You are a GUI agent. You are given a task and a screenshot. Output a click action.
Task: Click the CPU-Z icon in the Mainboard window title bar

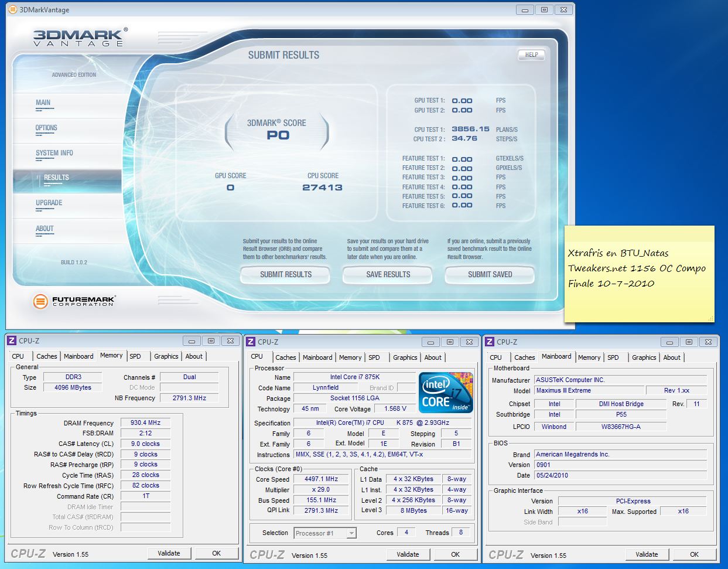[490, 342]
